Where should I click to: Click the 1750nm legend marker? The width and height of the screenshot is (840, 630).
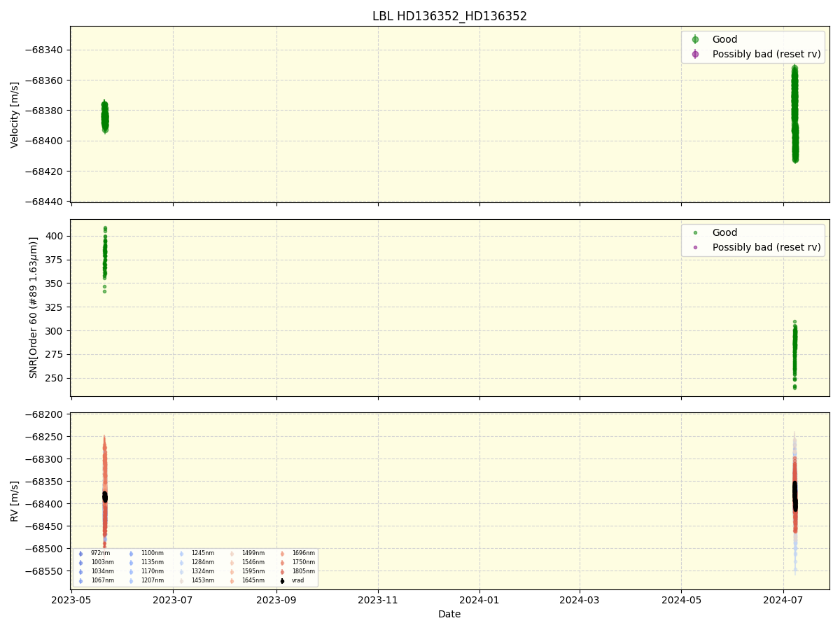click(x=282, y=563)
